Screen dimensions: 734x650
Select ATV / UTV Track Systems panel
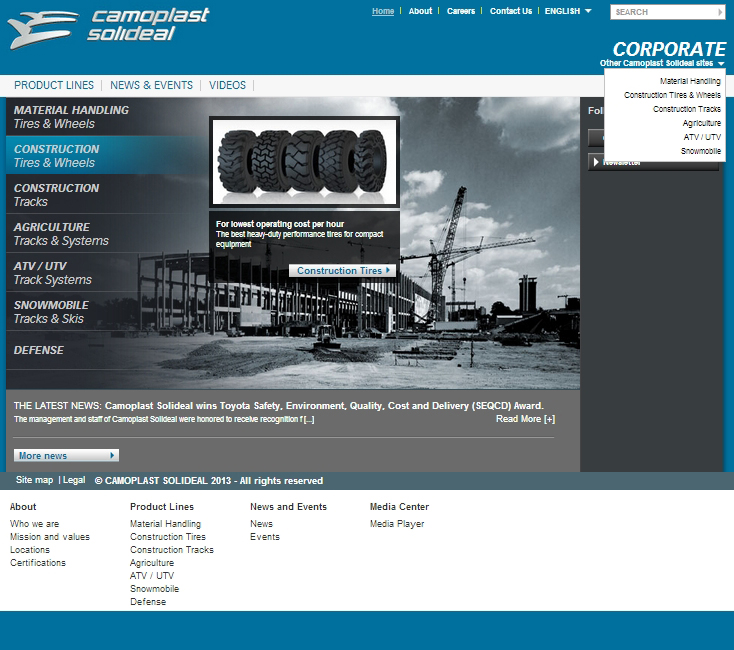pyautogui.click(x=107, y=272)
